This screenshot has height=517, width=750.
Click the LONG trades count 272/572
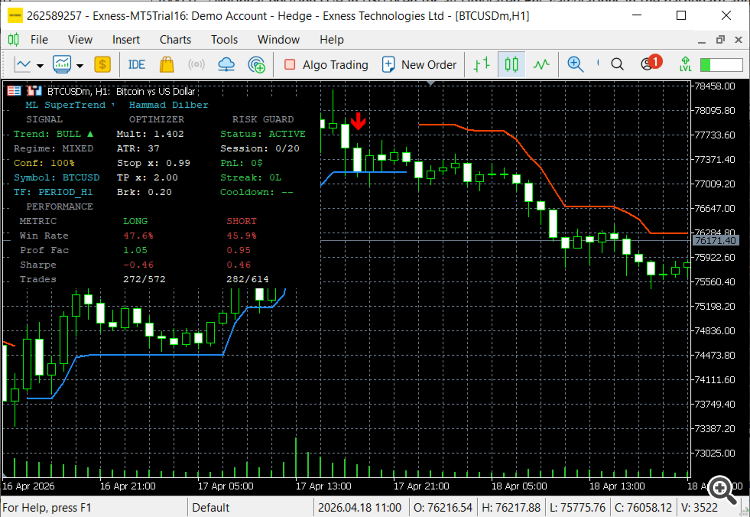pos(144,279)
